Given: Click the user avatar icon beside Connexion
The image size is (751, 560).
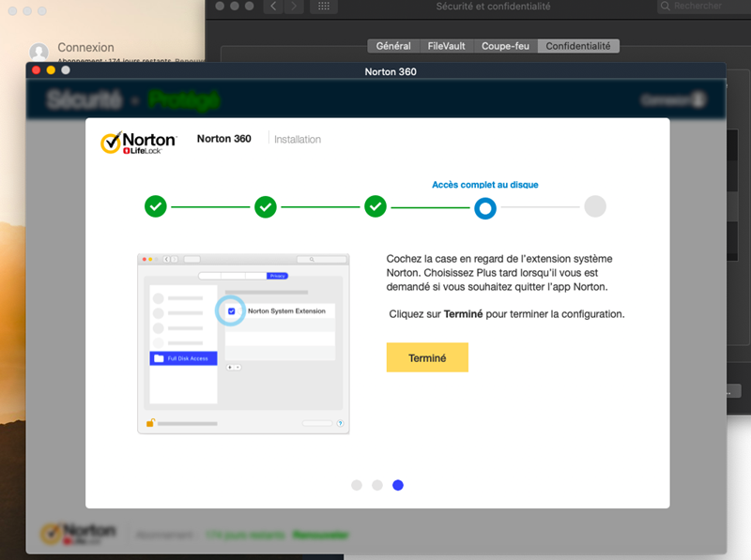Looking at the screenshot, I should click(x=38, y=52).
